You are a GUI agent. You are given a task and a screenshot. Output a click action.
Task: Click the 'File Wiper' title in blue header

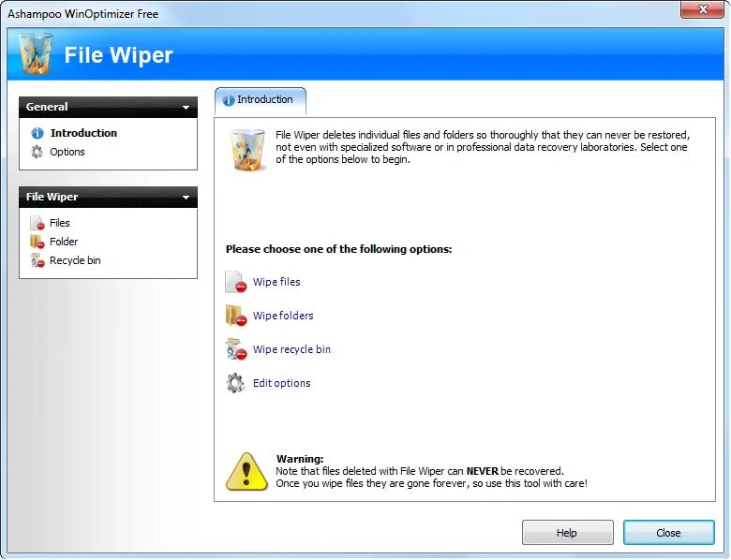[x=118, y=55]
